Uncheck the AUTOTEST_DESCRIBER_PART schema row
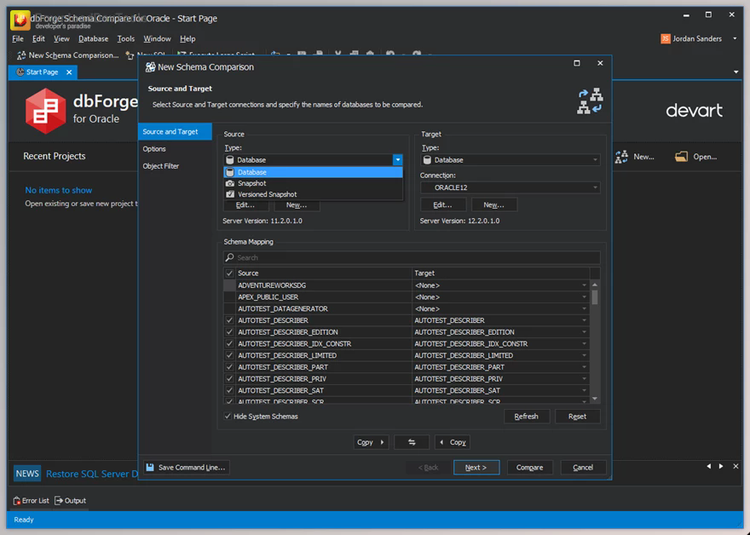The height and width of the screenshot is (535, 750). [x=230, y=367]
